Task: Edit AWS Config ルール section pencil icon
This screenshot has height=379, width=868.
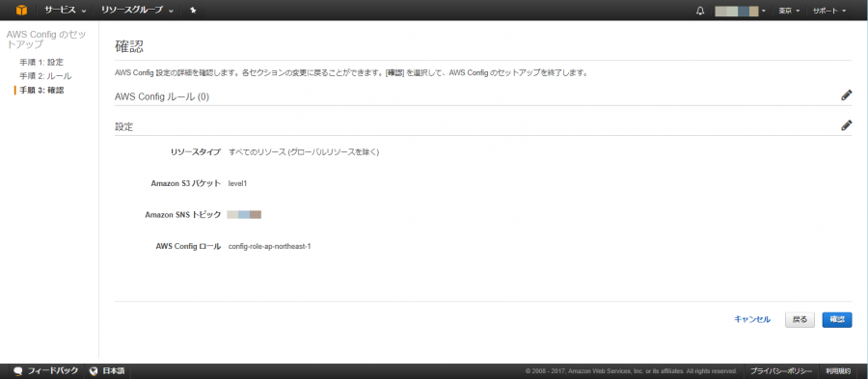Action: [846, 95]
